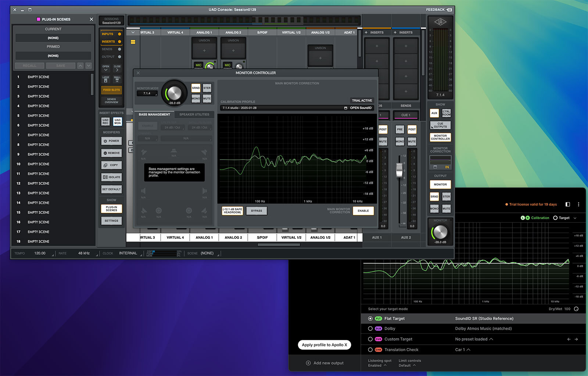The width and height of the screenshot is (588, 376).
Task: Click the SETTINGS button
Action: pos(111,221)
